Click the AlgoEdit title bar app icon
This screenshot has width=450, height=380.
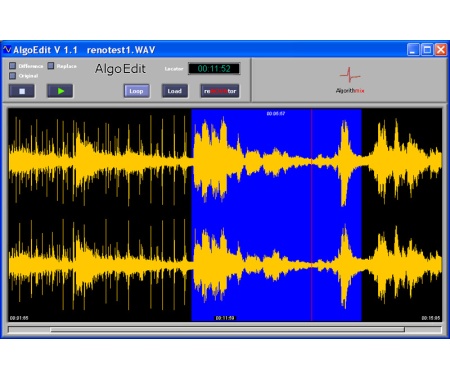(7, 50)
